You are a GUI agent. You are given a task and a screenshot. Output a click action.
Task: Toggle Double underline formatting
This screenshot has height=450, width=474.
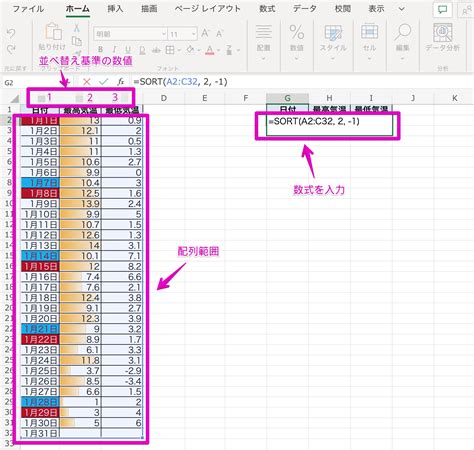142,50
